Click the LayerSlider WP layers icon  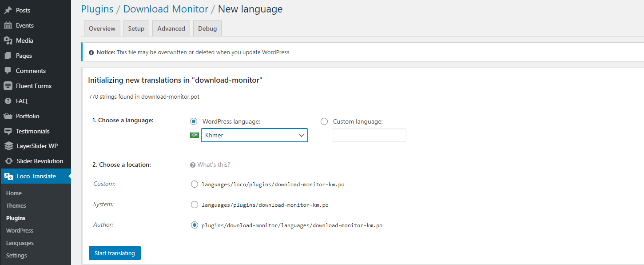pyautogui.click(x=8, y=146)
